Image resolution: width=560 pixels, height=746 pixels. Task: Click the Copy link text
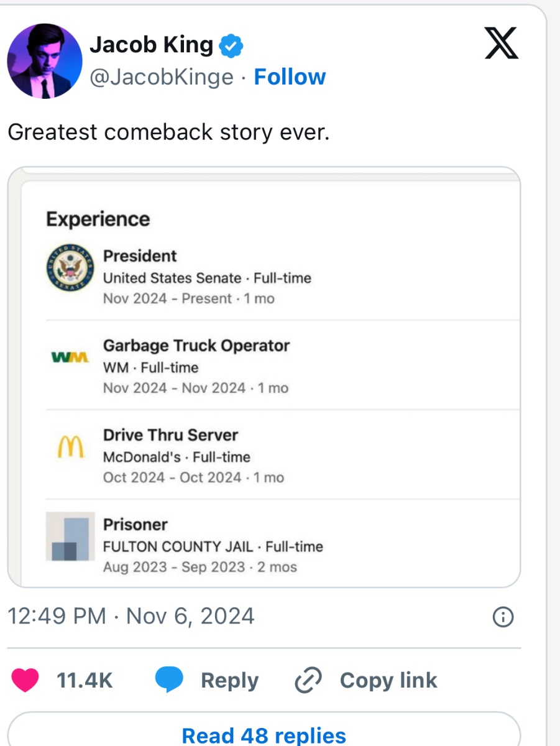388,680
